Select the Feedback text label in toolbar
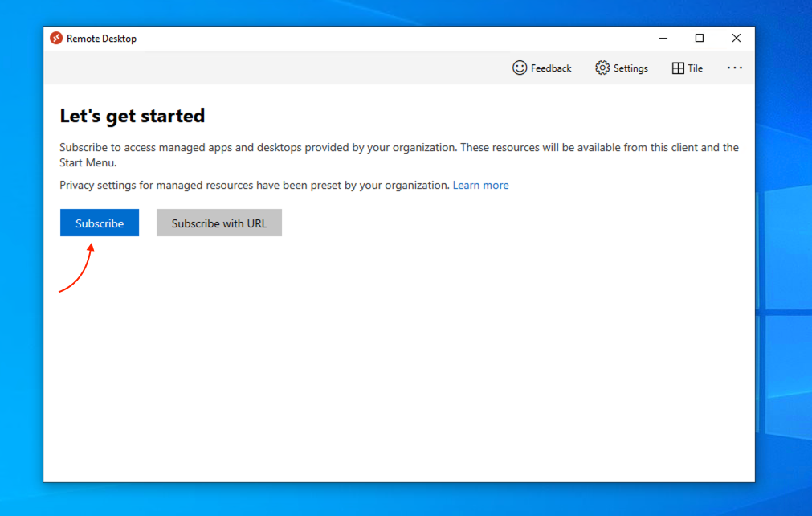Image resolution: width=812 pixels, height=516 pixels. (551, 69)
